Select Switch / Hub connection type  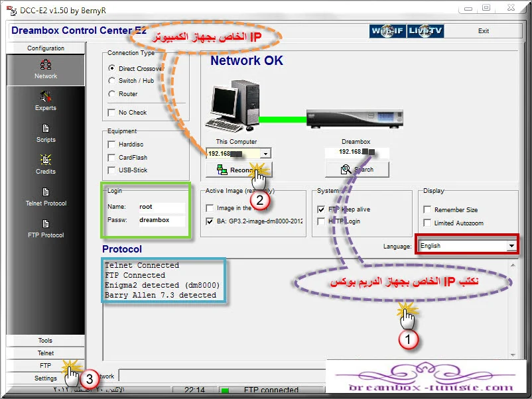(x=111, y=80)
